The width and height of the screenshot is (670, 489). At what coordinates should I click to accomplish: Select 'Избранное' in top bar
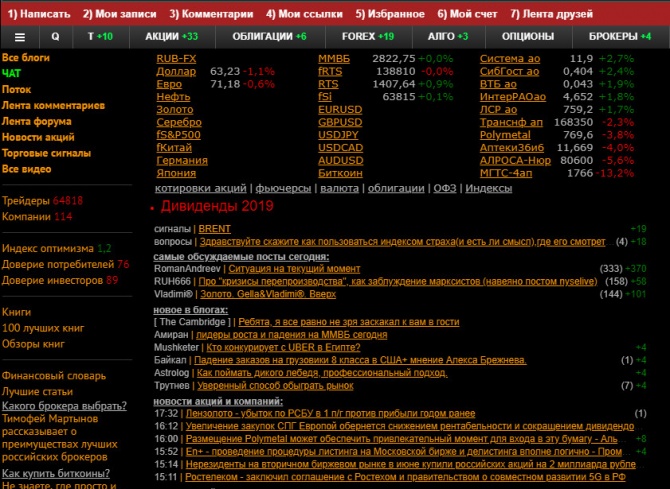coord(390,14)
